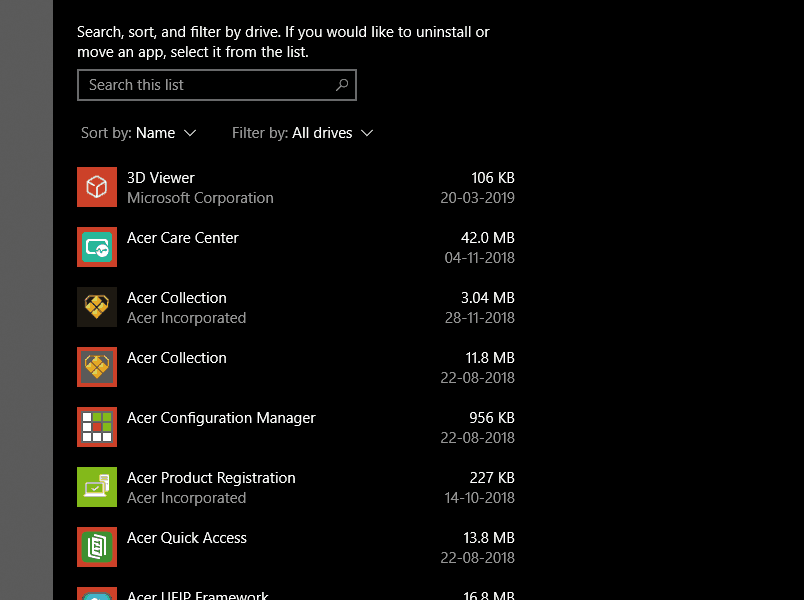This screenshot has width=804, height=600.
Task: Select the Acer Quick Access app name
Action: click(x=186, y=538)
